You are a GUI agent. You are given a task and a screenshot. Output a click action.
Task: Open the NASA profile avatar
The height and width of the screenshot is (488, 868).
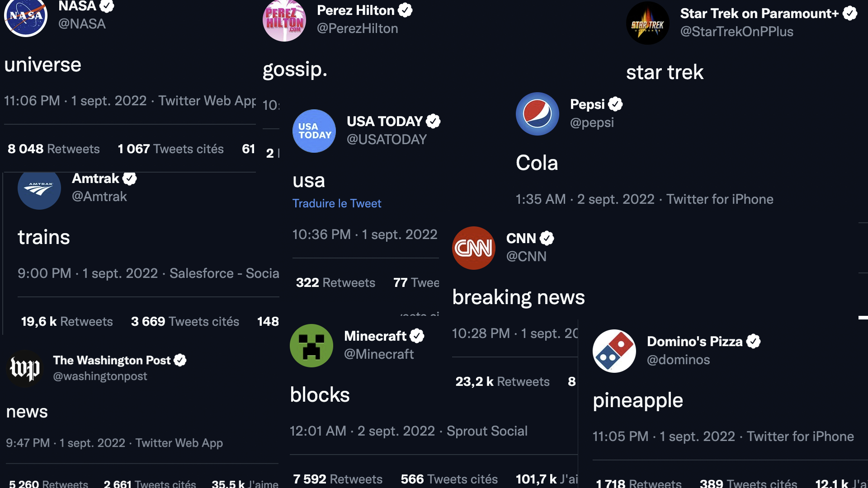(26, 16)
